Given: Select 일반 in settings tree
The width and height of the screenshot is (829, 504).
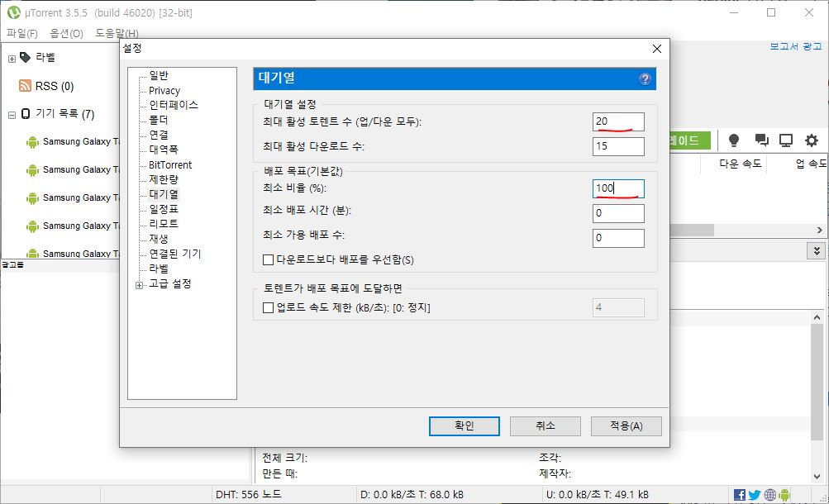Looking at the screenshot, I should pyautogui.click(x=159, y=75).
